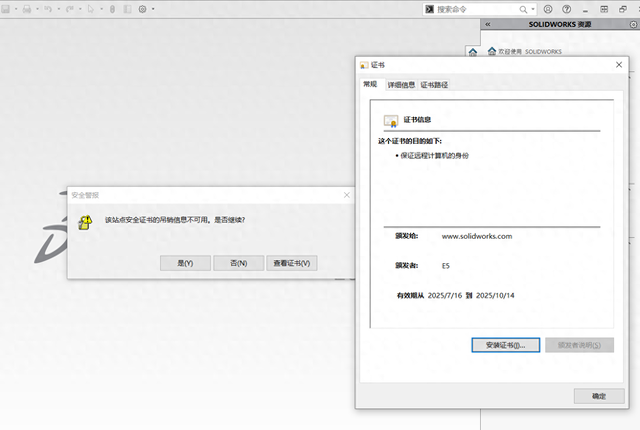The height and width of the screenshot is (430, 640).
Task: Expand the Select tool dropdown arrow
Action: click(101, 9)
